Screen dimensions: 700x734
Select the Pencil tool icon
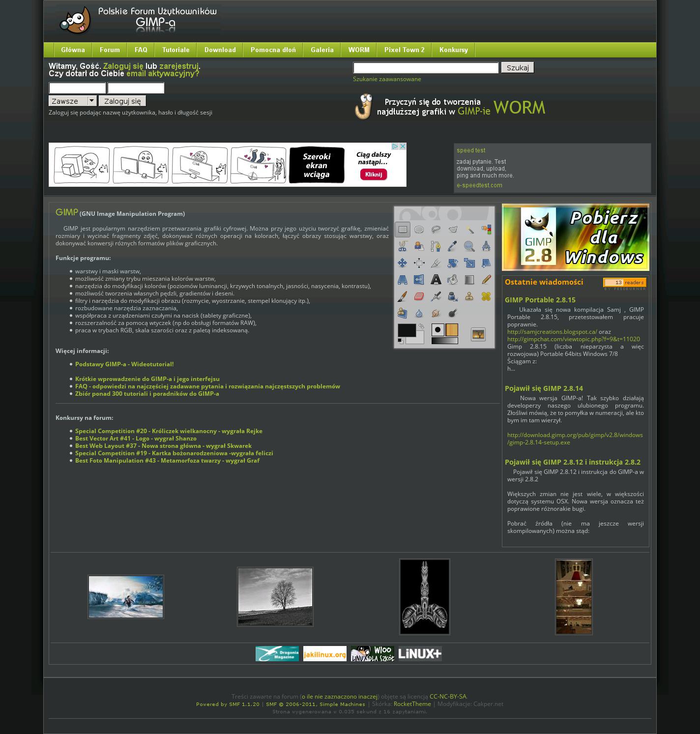click(486, 280)
